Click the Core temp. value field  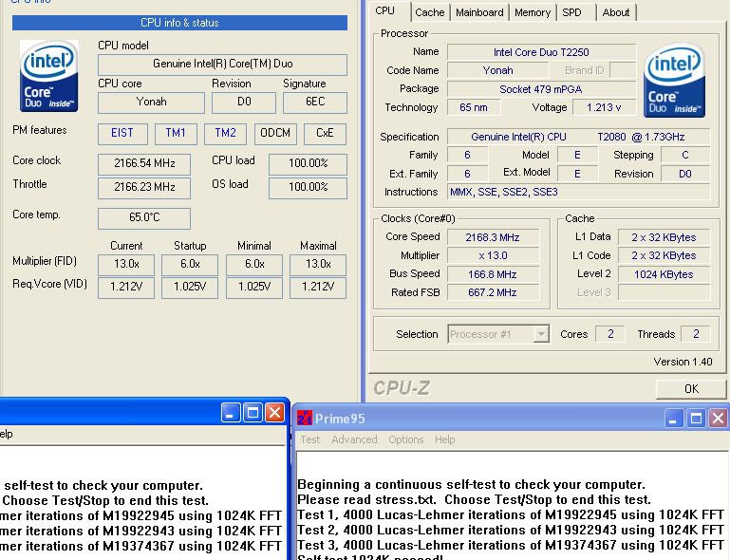click(x=144, y=218)
